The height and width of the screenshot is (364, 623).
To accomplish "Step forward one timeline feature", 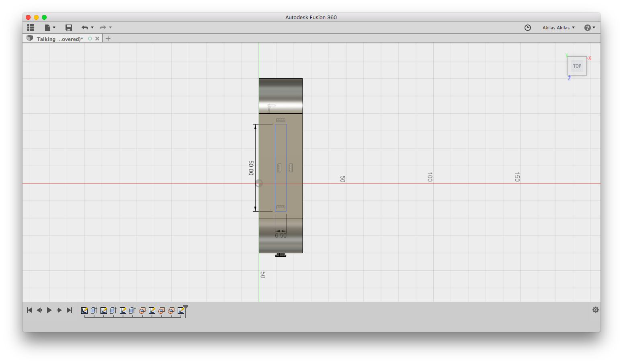I will tap(59, 310).
